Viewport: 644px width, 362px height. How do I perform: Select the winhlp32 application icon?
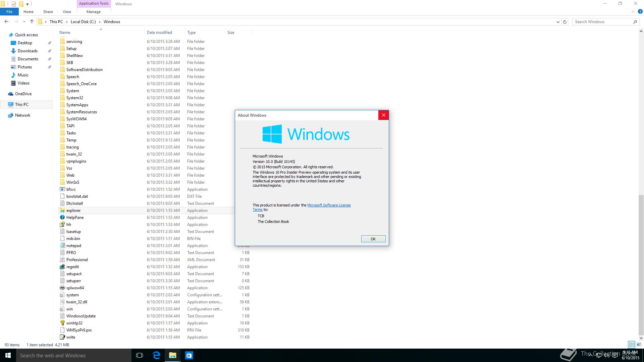[62, 323]
